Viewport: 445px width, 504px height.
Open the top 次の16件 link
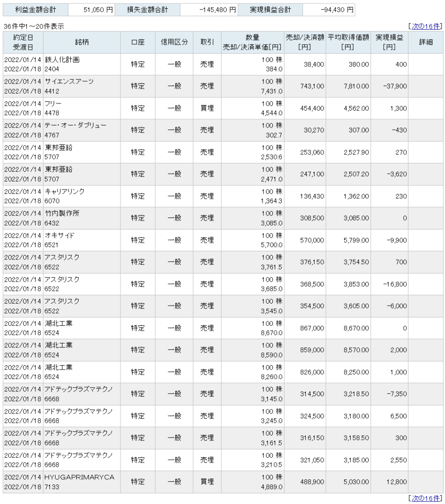[426, 27]
